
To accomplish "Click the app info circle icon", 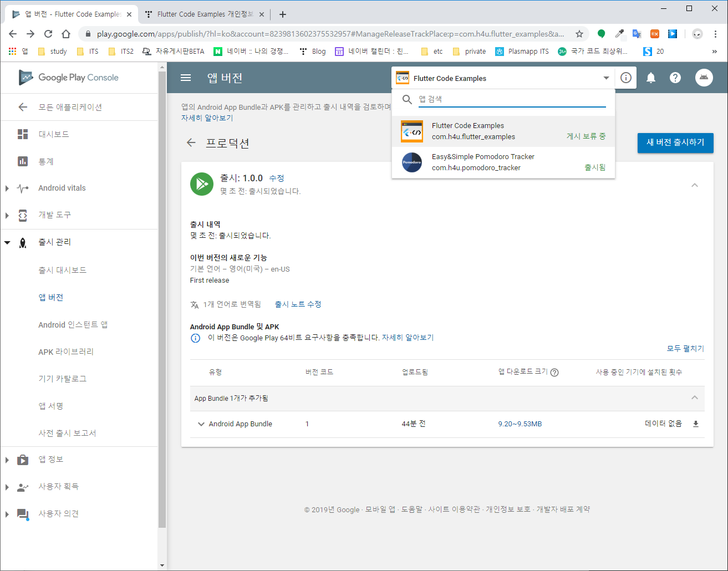I will point(626,78).
